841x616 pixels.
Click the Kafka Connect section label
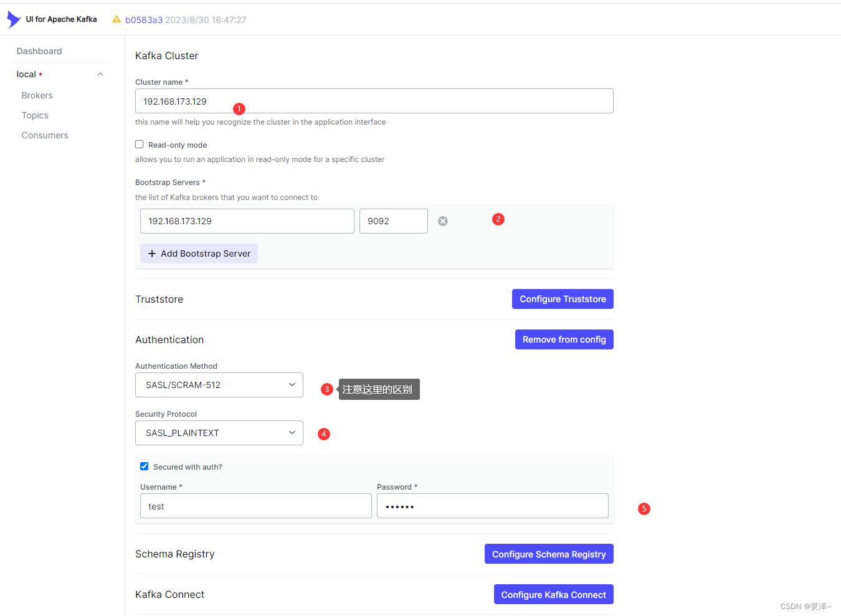click(x=170, y=594)
